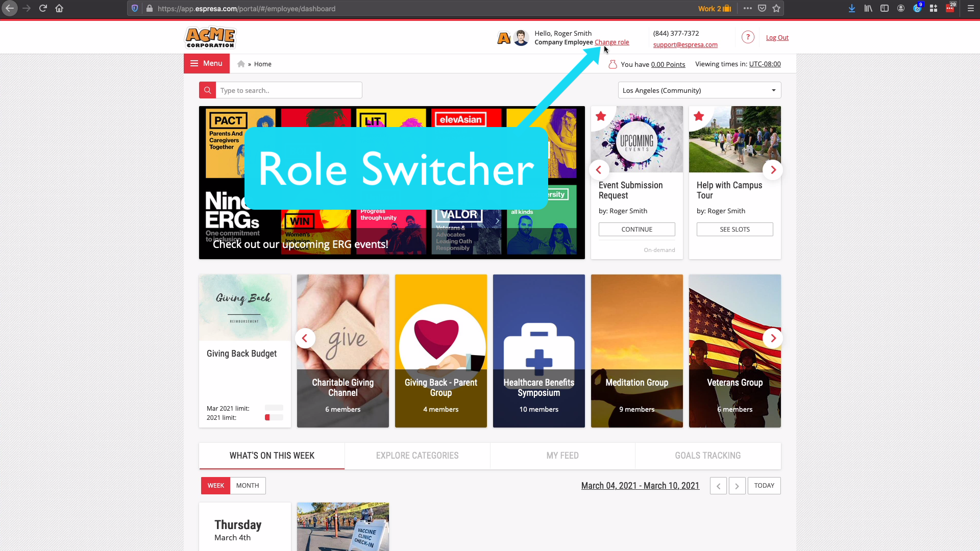Screen dimensions: 980x551
Task: Switch the calendar to MONTH view
Action: [248, 485]
